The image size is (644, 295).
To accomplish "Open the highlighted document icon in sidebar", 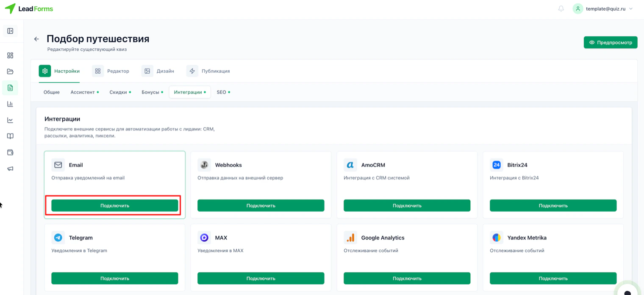I will point(10,88).
